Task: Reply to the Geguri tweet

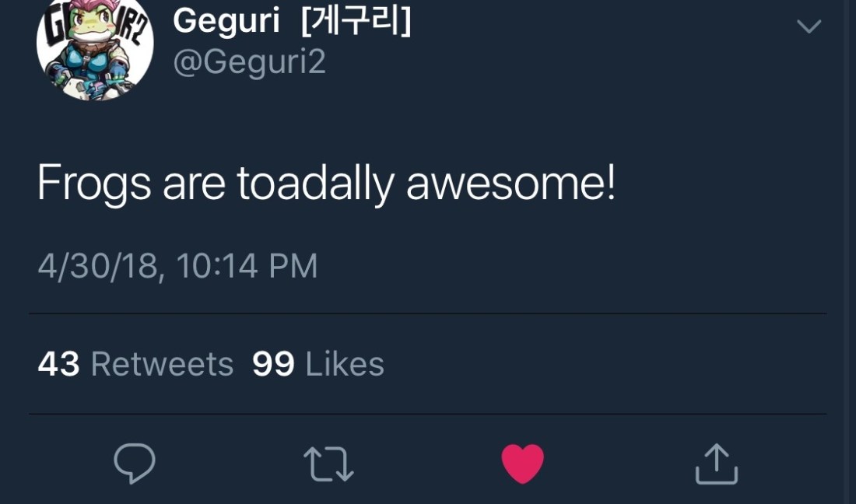Action: coord(135,464)
